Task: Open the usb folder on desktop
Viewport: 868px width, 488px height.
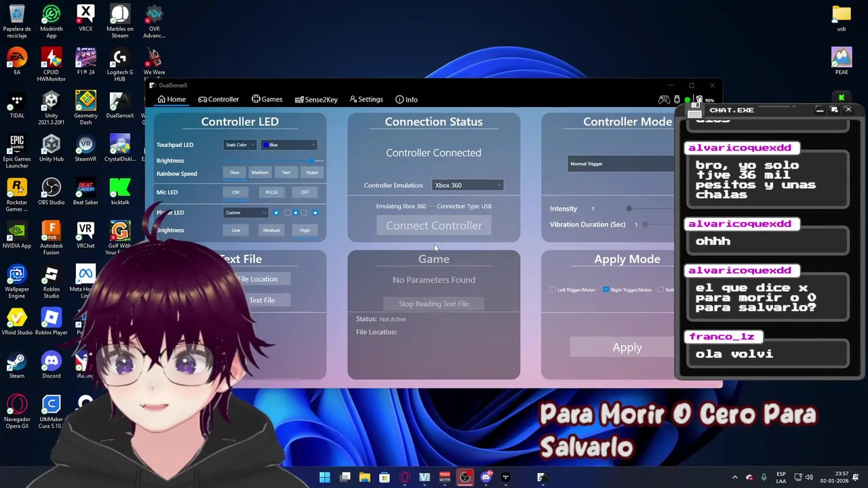Action: 842,18
